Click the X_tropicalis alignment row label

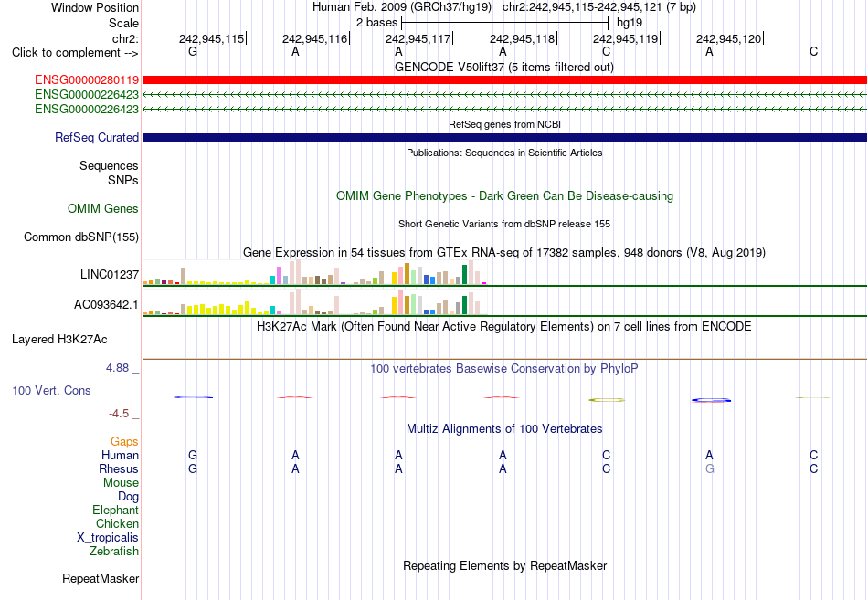[108, 538]
